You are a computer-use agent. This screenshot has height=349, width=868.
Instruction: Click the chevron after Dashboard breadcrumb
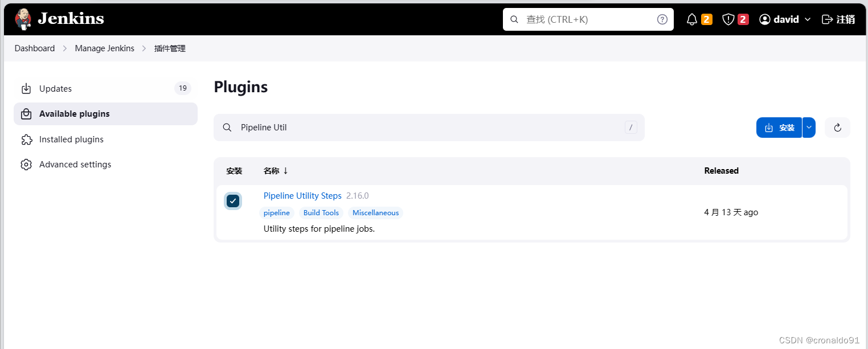coord(65,48)
